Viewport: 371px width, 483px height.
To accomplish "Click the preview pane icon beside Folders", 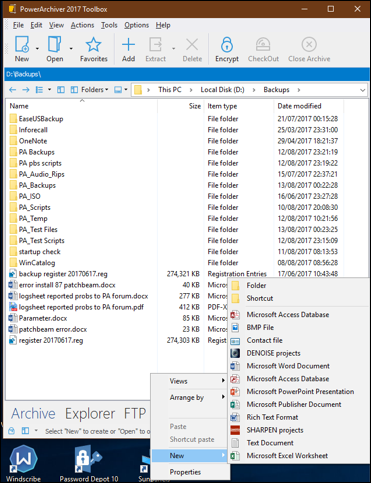I will click(61, 90).
